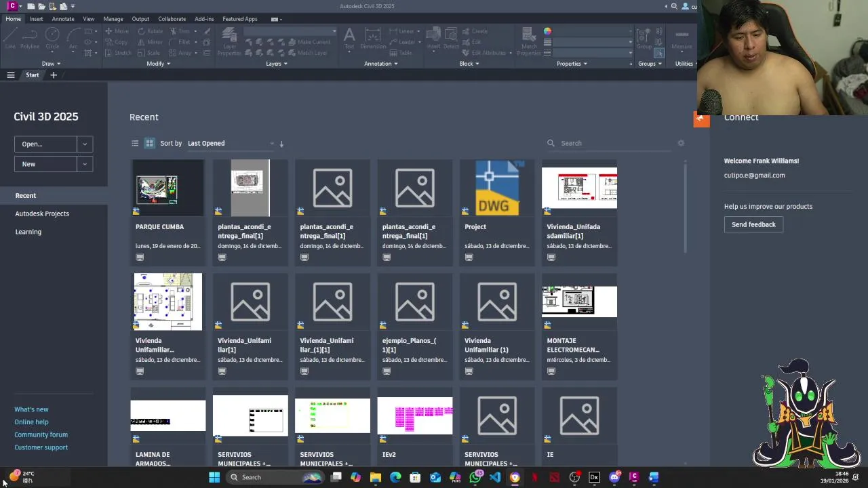Toggle Group Selection on/off button
Screen dimensions: 868x488
click(659, 53)
